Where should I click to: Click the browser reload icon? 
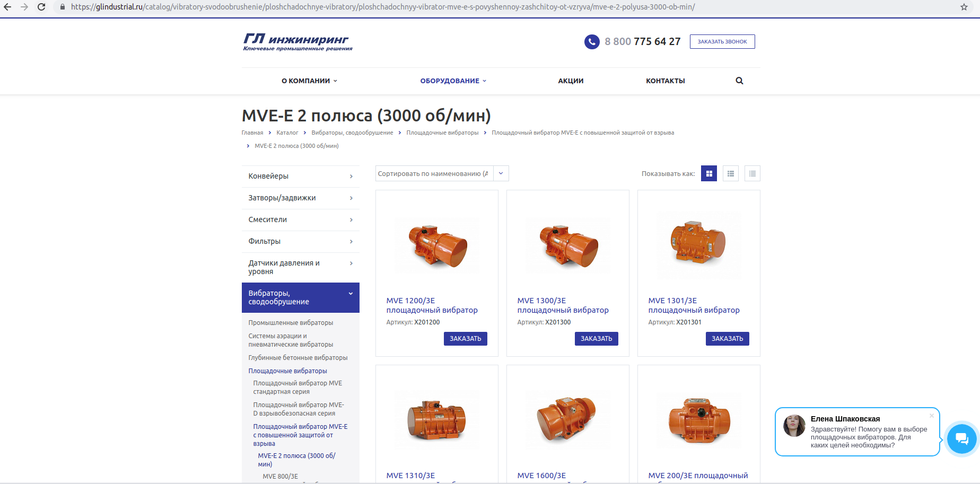(41, 7)
